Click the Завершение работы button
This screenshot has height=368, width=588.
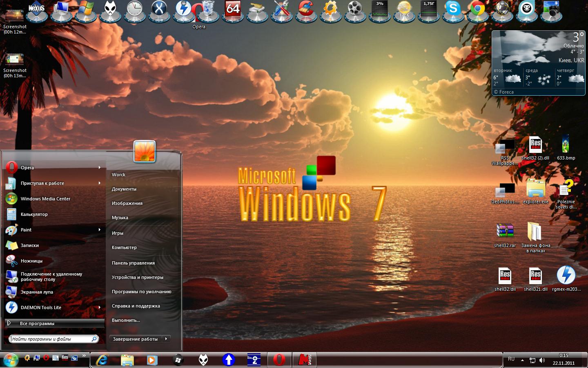136,339
